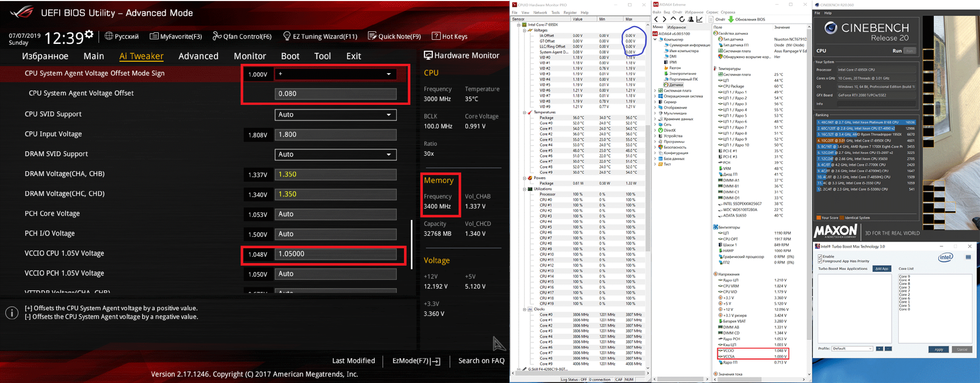Open CPU SVID Support dropdown
Screen dimensions: 980x383
tap(335, 115)
